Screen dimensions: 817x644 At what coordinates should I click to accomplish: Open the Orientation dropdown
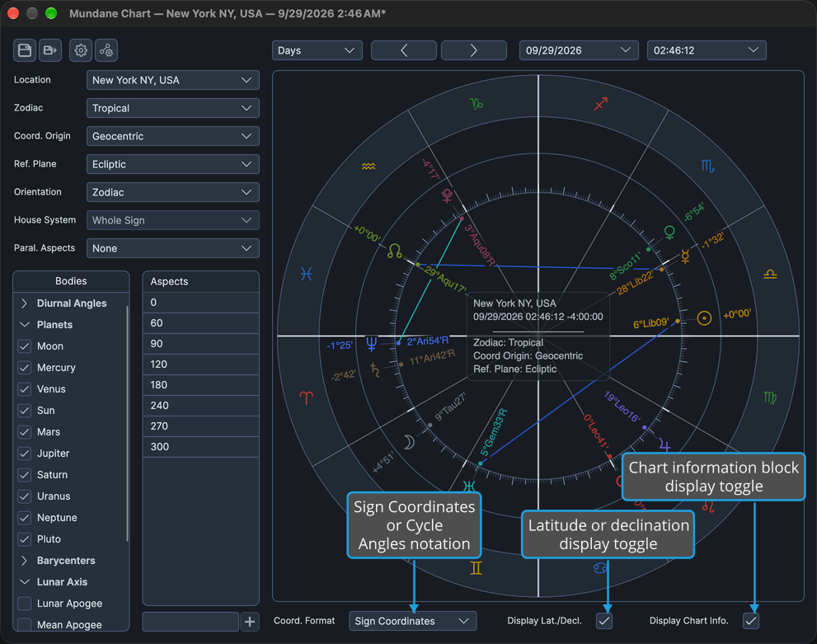click(172, 192)
